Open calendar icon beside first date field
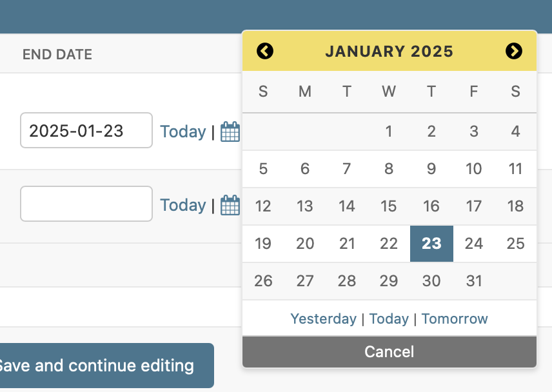 230,132
